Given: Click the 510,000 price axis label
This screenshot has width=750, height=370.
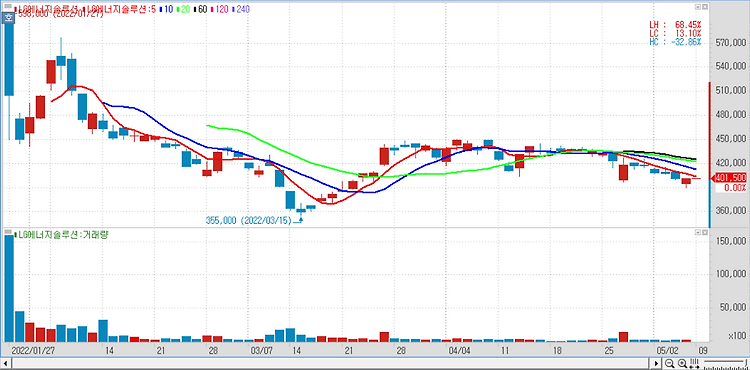Looking at the screenshot, I should click(x=731, y=90).
